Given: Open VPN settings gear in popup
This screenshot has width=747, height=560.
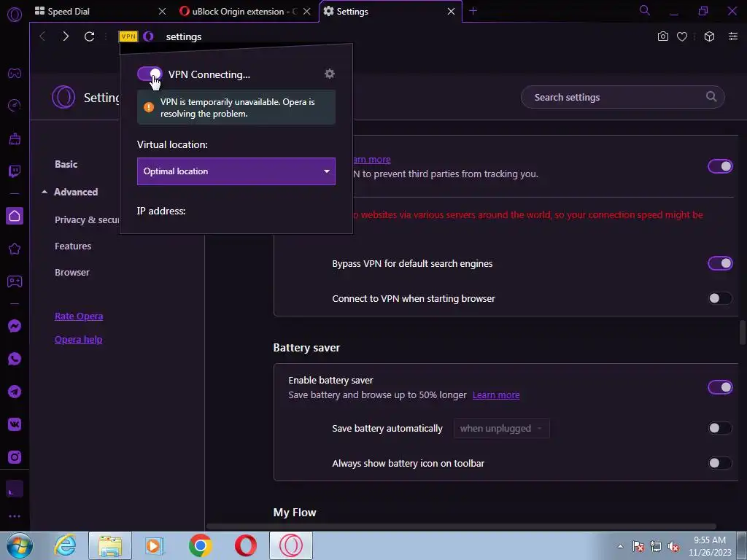Looking at the screenshot, I should pyautogui.click(x=330, y=74).
